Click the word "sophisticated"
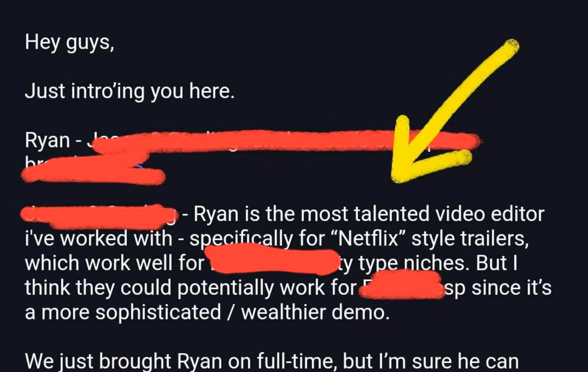The image size is (588, 372). [x=158, y=313]
